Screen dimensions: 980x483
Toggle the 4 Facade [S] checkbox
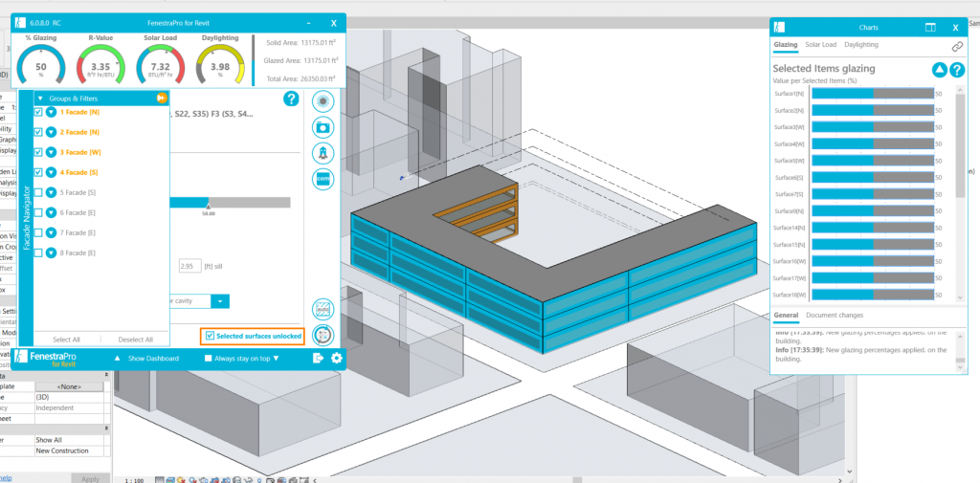click(x=38, y=172)
